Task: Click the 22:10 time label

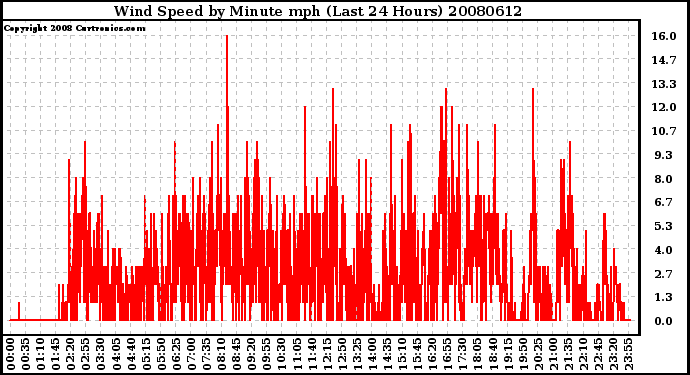Action: pyautogui.click(x=583, y=355)
